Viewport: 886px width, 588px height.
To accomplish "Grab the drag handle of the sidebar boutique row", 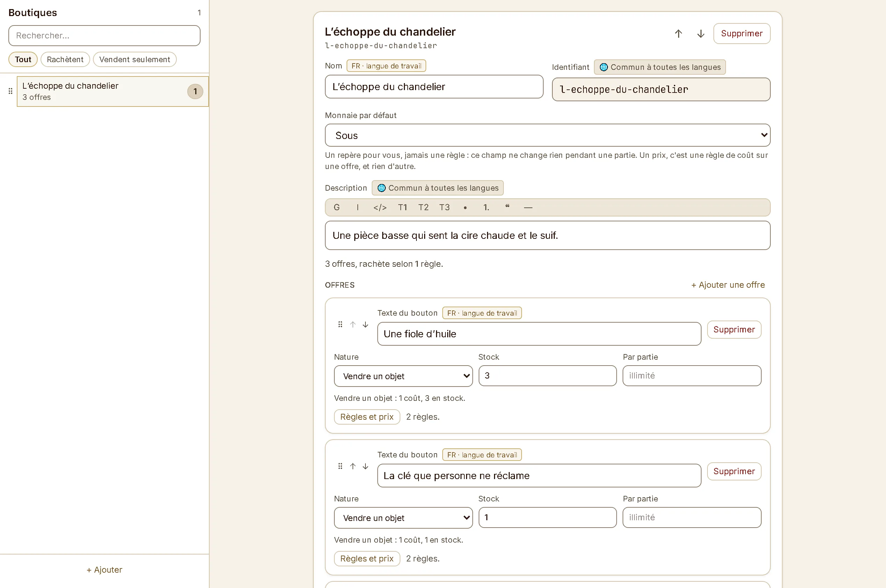I will click(x=10, y=91).
